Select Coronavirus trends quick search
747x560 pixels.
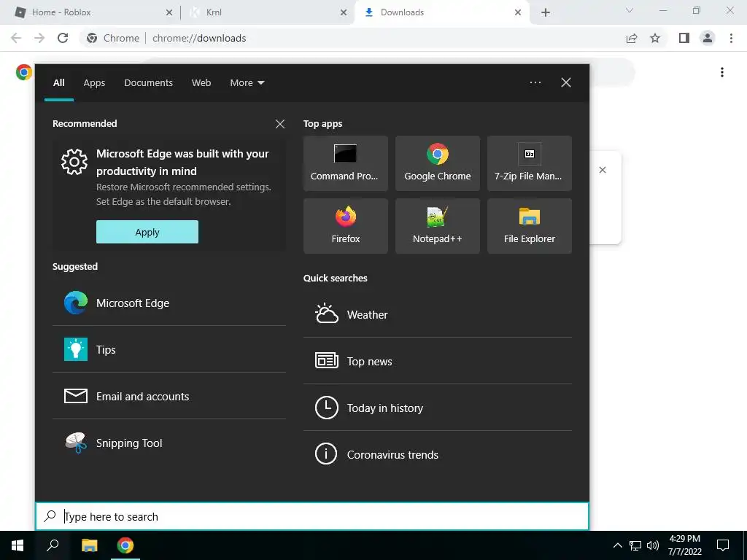(438, 454)
